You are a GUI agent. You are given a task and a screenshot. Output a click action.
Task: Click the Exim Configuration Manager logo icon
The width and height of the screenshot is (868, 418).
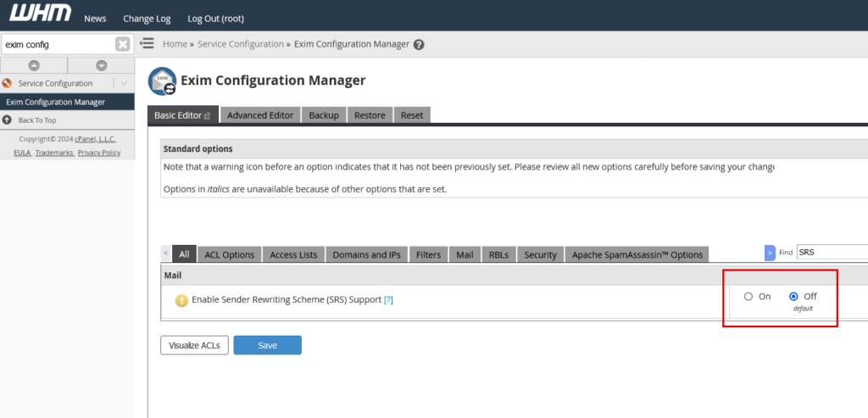click(162, 82)
